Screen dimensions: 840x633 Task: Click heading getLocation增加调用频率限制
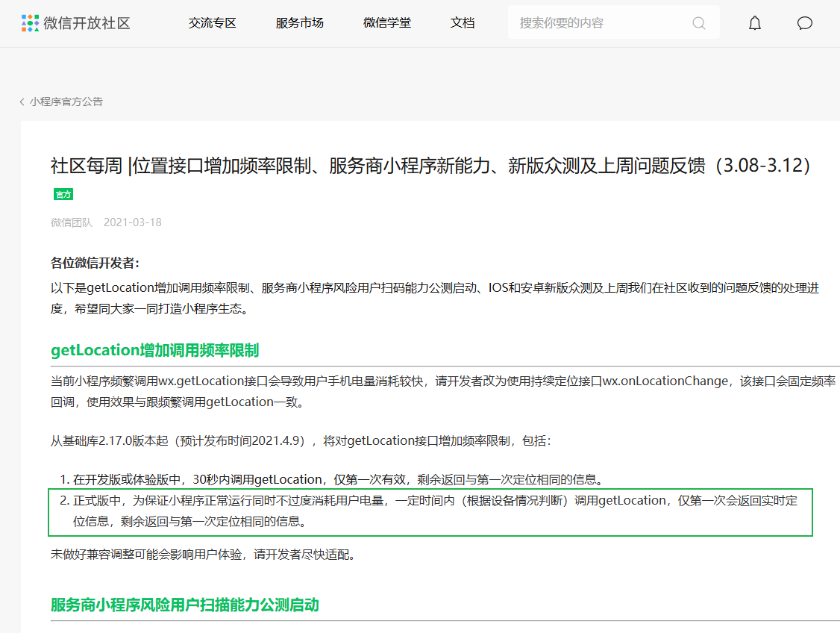pos(155,351)
